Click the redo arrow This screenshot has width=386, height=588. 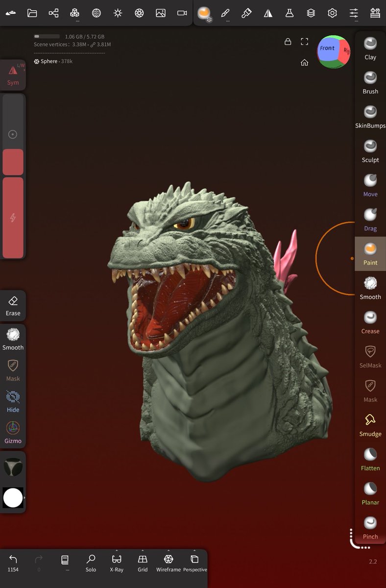tap(39, 563)
